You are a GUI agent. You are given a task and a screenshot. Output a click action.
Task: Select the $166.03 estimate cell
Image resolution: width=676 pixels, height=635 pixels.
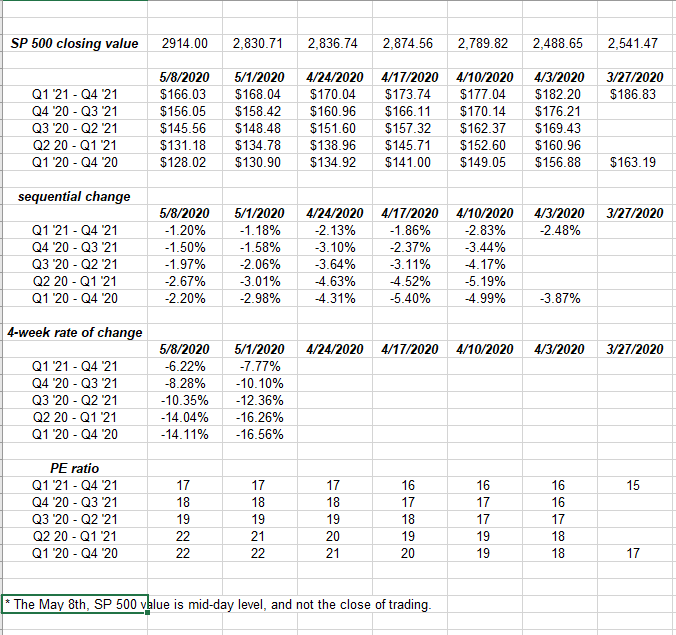point(183,94)
